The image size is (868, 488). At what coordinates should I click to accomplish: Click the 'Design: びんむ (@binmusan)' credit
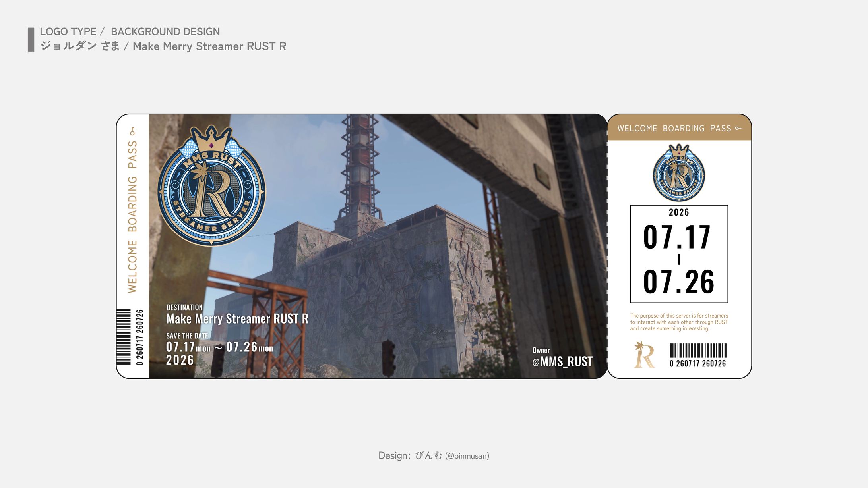[434, 456]
